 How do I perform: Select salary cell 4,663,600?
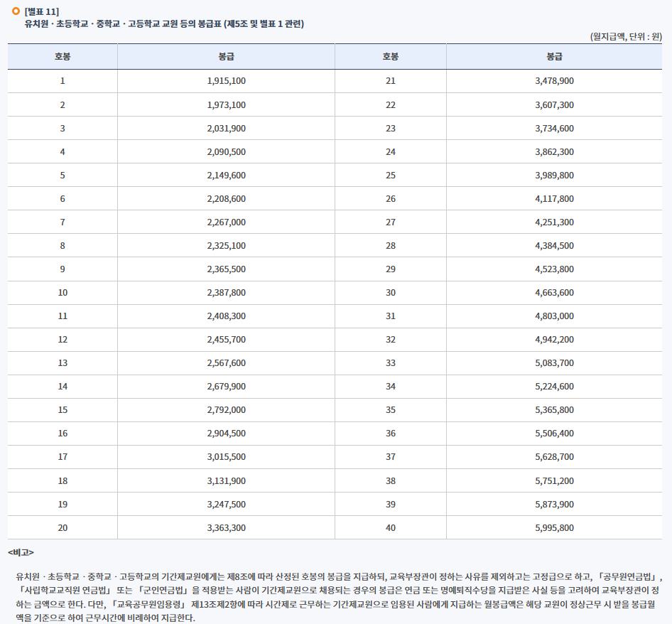point(554,293)
